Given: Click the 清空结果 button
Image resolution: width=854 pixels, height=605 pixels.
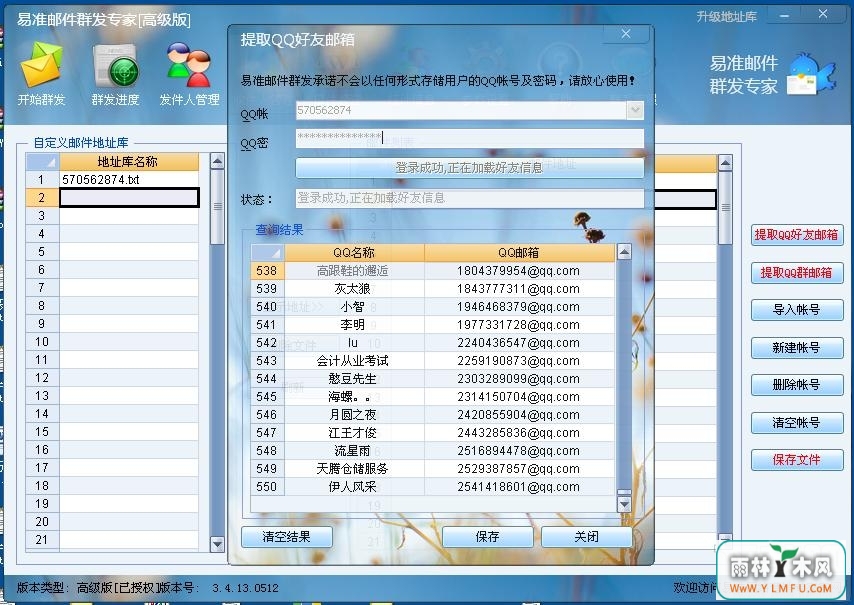Looking at the screenshot, I should coord(286,537).
